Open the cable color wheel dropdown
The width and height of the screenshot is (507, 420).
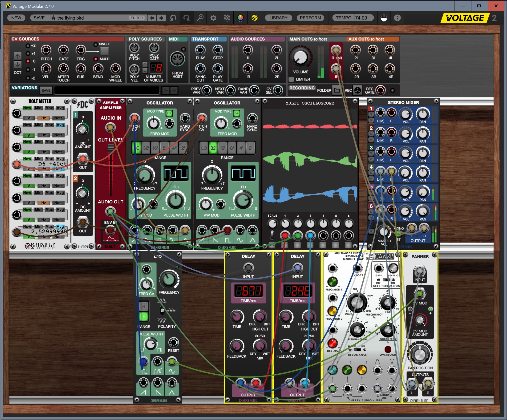pyautogui.click(x=240, y=18)
